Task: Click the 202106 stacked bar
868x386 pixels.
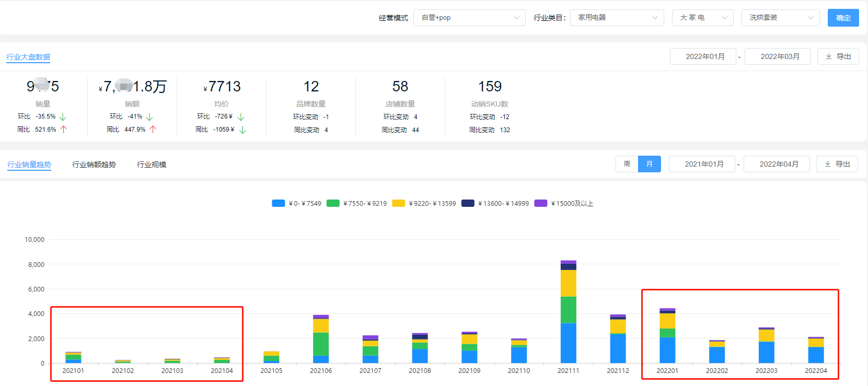Action: click(321, 339)
